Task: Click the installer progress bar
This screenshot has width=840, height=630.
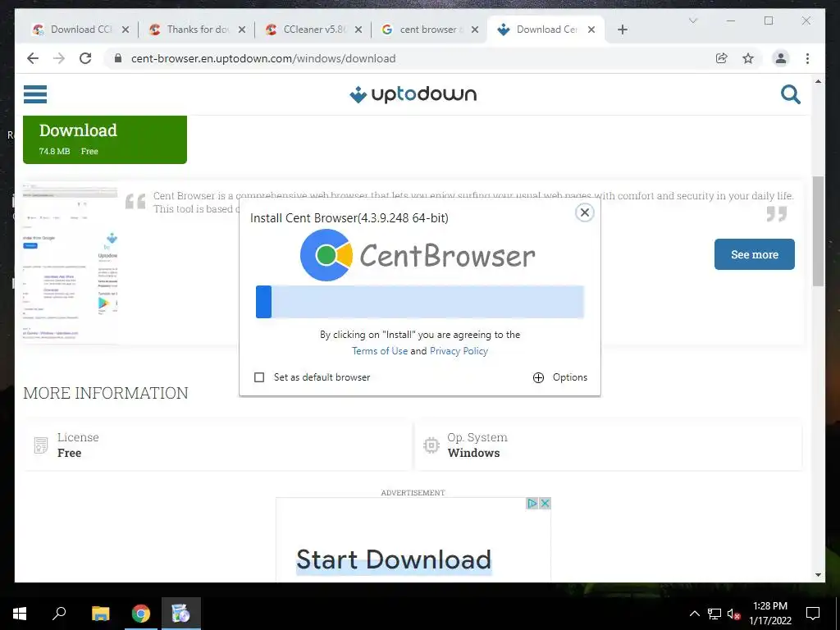Action: [420, 302]
